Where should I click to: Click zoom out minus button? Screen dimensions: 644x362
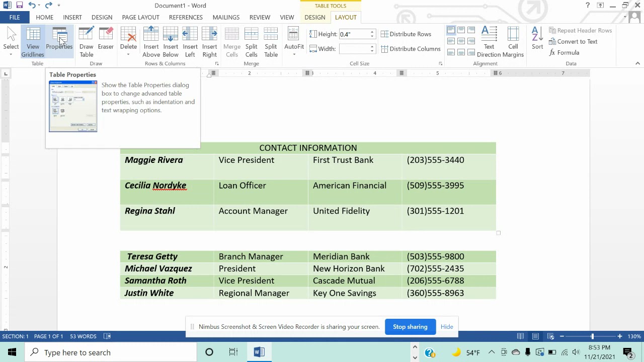click(562, 336)
